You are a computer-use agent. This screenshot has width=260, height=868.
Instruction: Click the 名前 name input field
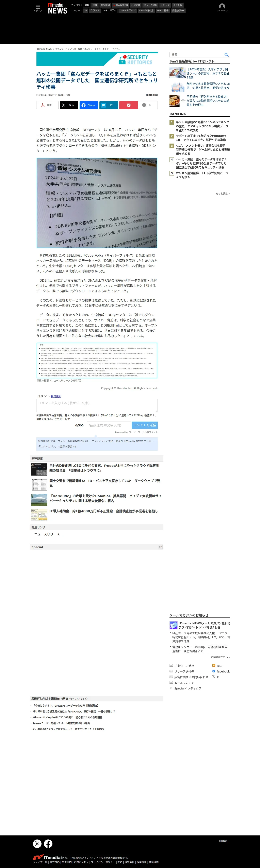coord(109,425)
